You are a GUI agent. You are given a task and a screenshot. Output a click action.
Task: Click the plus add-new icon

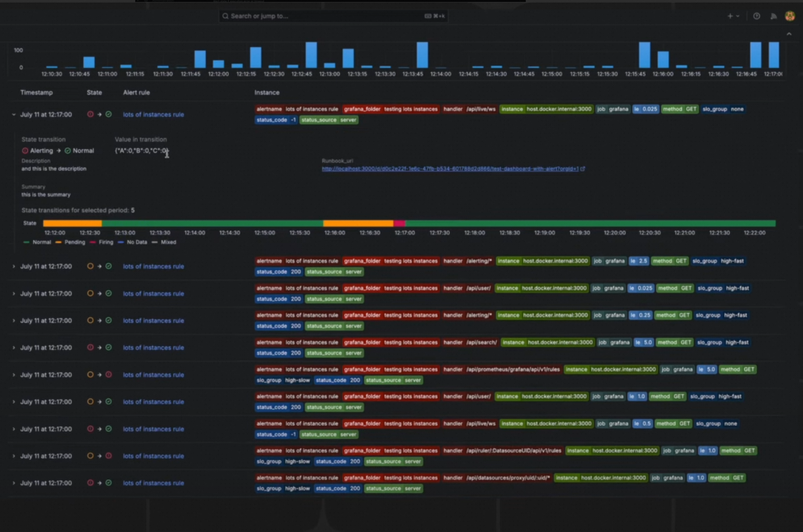click(x=730, y=16)
